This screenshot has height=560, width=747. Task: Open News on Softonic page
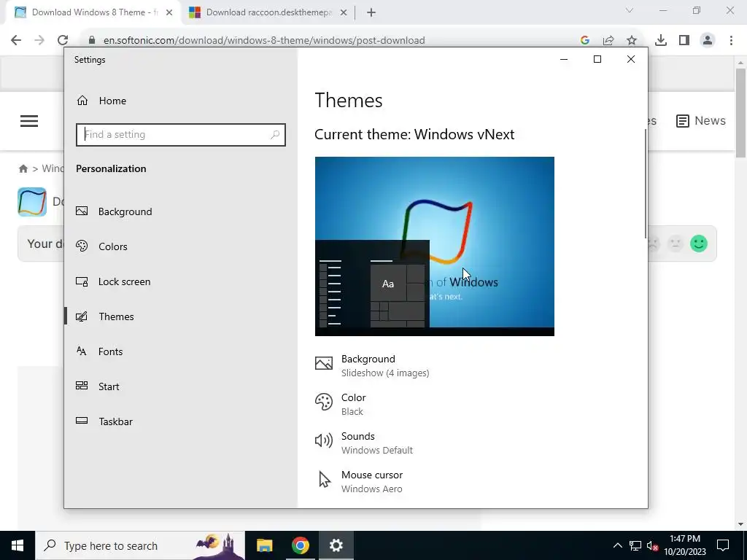pyautogui.click(x=701, y=120)
